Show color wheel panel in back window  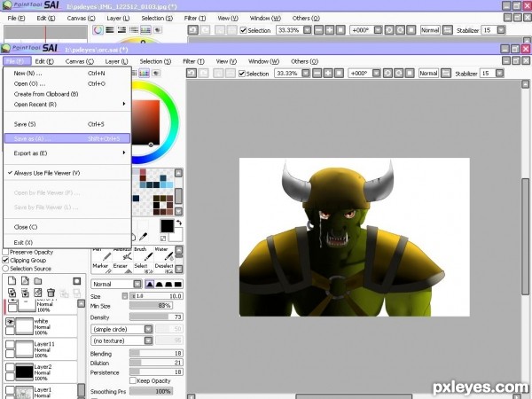98,30
